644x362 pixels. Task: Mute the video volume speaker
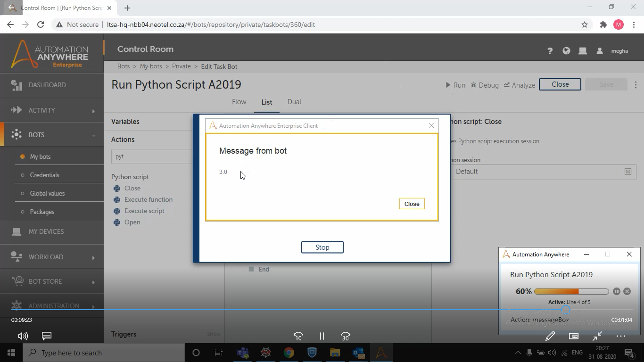(x=23, y=336)
